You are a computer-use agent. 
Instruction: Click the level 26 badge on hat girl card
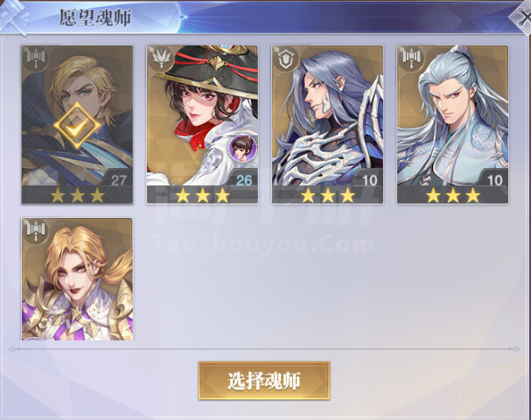243,179
